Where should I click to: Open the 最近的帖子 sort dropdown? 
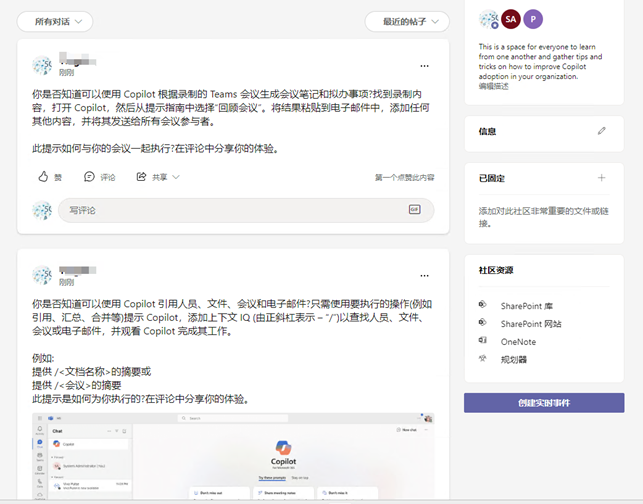pyautogui.click(x=407, y=22)
